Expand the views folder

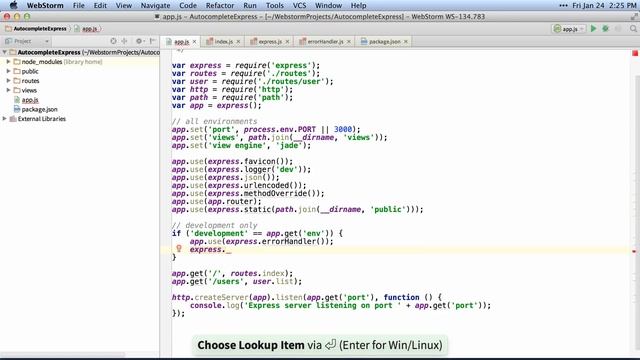[8, 90]
